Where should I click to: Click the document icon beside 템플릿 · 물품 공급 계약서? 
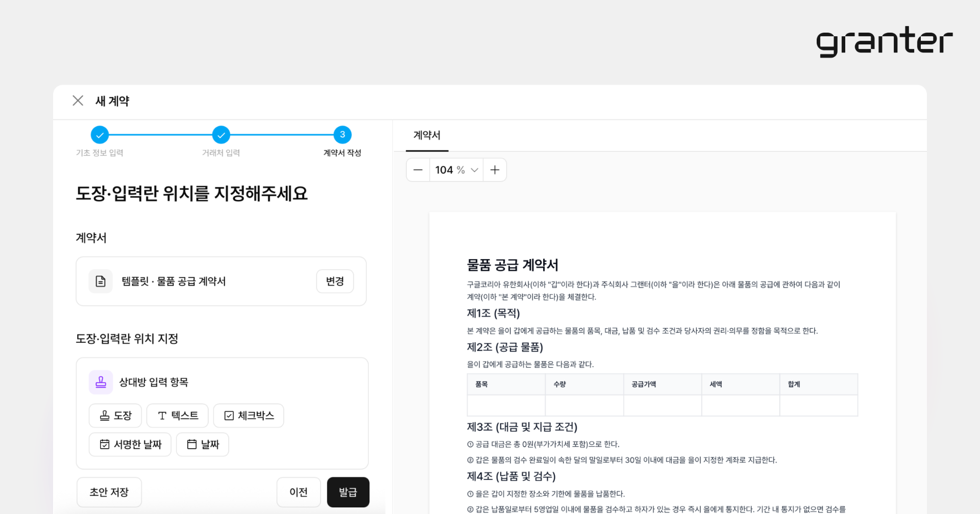tap(101, 281)
